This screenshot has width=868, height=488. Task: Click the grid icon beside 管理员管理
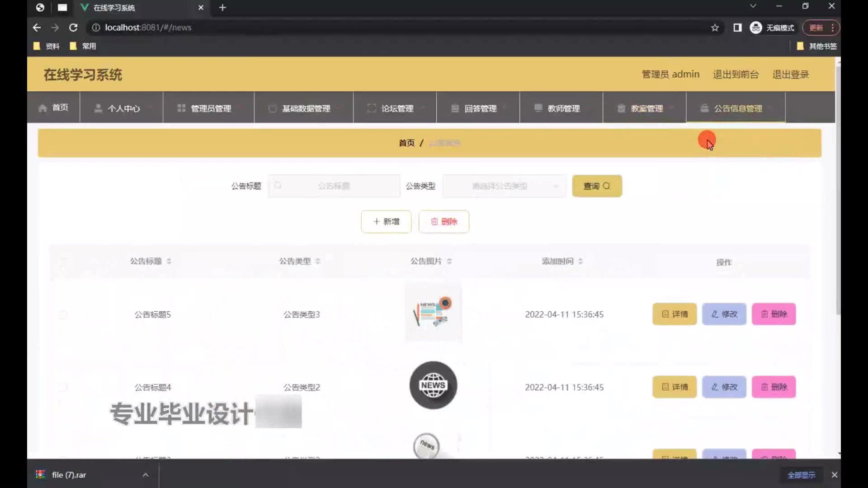coord(181,108)
